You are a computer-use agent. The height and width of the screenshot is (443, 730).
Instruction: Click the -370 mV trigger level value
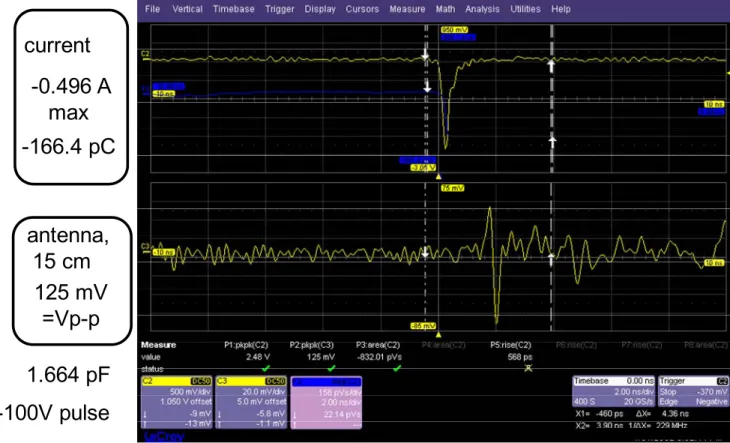tap(712, 392)
